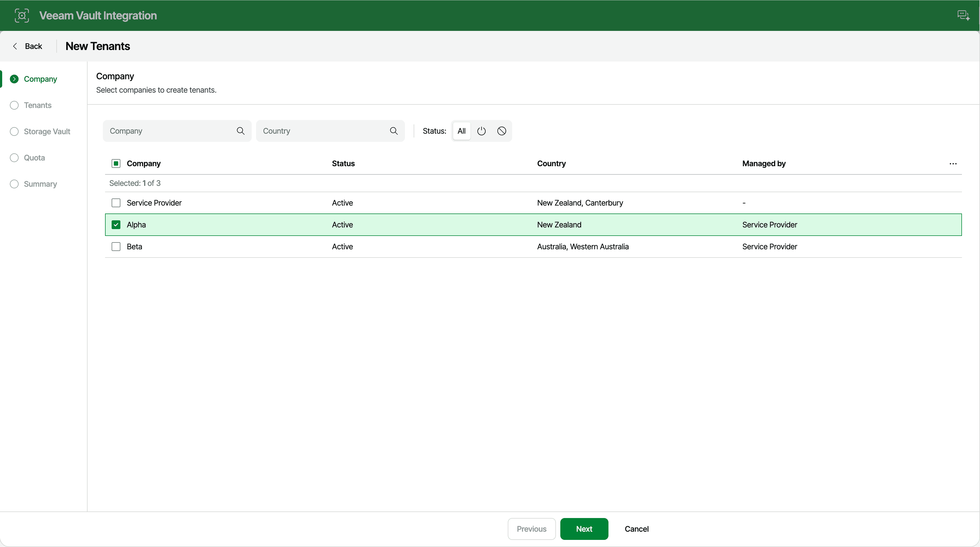Click Alpha's Service Provider managed-by cell
The width and height of the screenshot is (980, 547).
(770, 225)
